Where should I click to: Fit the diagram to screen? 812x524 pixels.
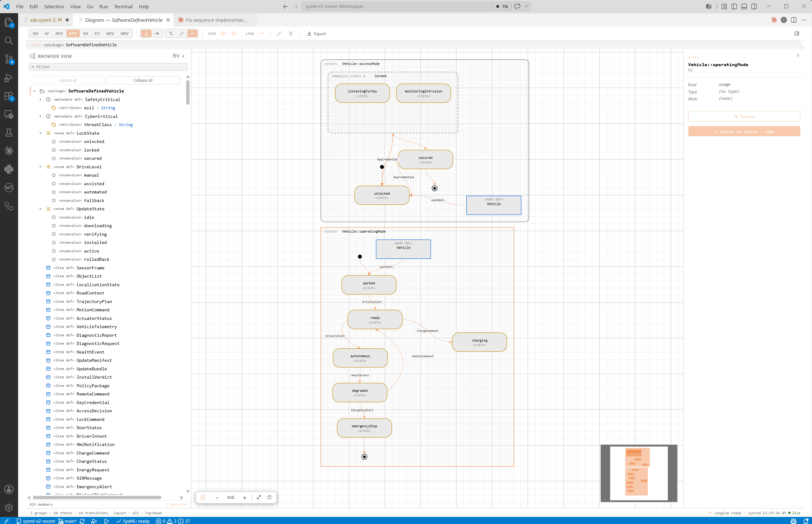[x=259, y=497]
